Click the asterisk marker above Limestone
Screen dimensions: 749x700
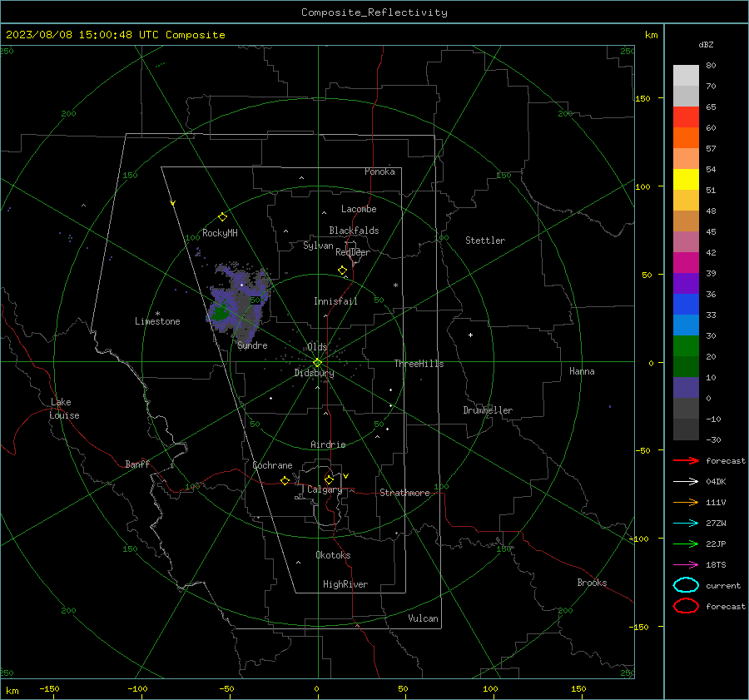[157, 314]
